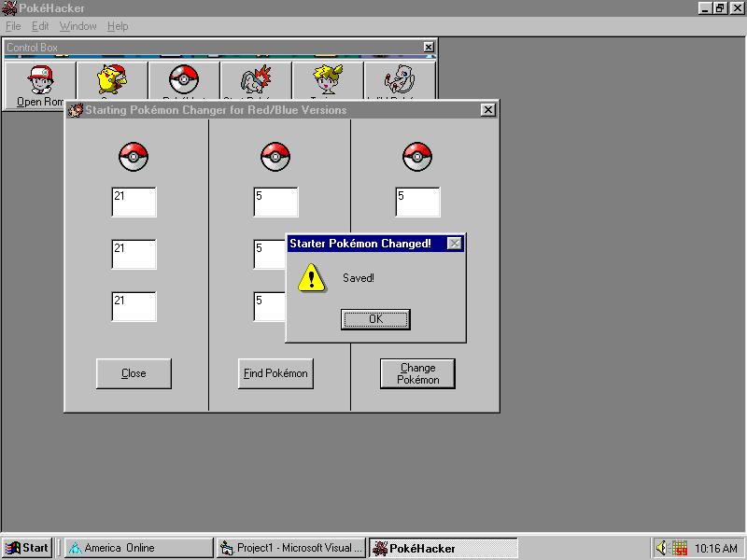This screenshot has width=747, height=560.
Task: Click the leftmost Pokéball in the Starter Changer window
Action: (x=133, y=156)
